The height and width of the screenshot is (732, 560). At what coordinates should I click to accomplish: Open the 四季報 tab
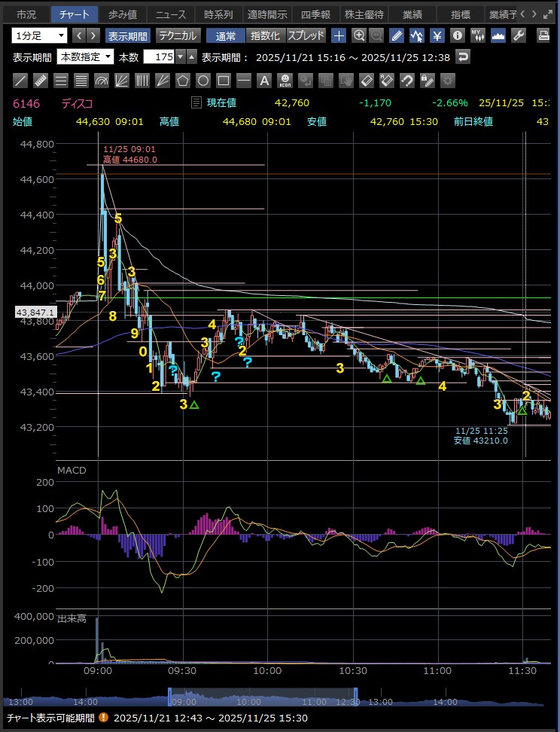coord(315,14)
